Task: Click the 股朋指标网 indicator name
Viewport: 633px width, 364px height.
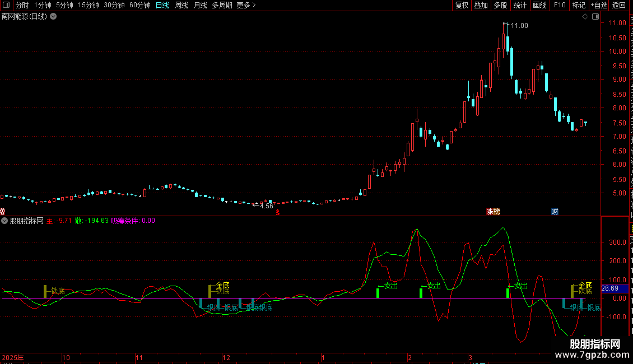Action: coord(27,221)
